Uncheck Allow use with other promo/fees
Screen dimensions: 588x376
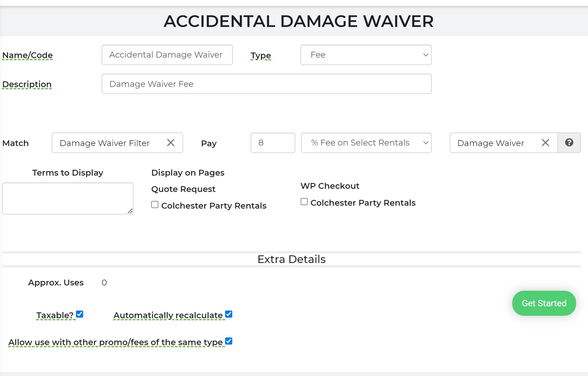click(x=229, y=341)
